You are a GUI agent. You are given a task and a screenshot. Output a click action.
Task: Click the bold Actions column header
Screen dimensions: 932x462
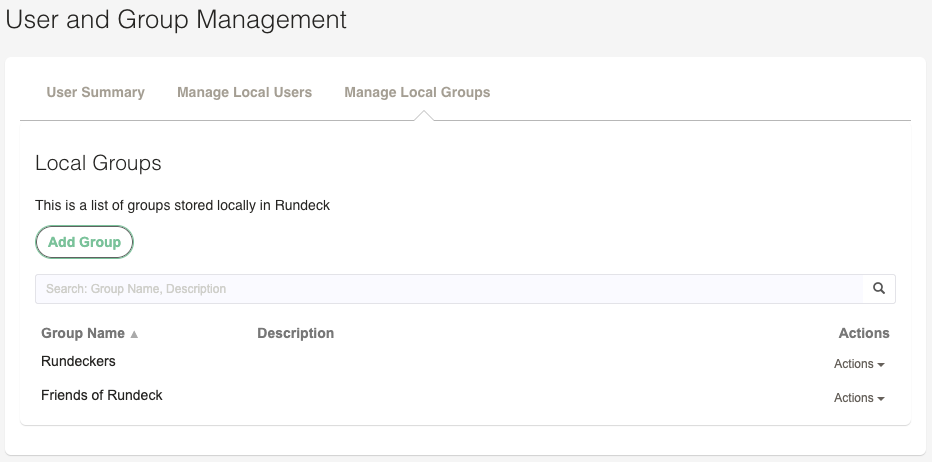click(x=864, y=333)
